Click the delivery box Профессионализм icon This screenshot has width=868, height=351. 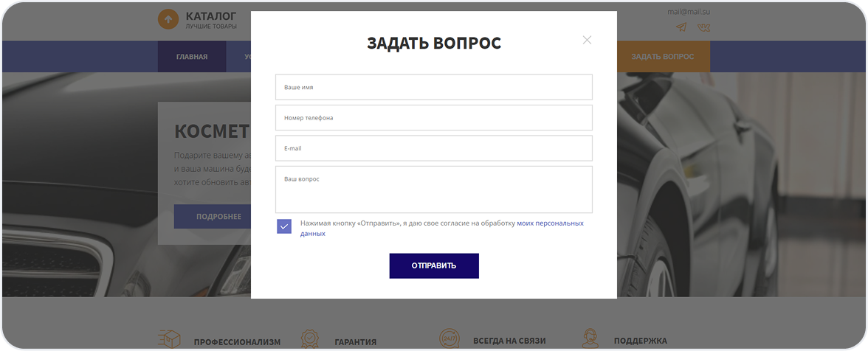tap(170, 340)
